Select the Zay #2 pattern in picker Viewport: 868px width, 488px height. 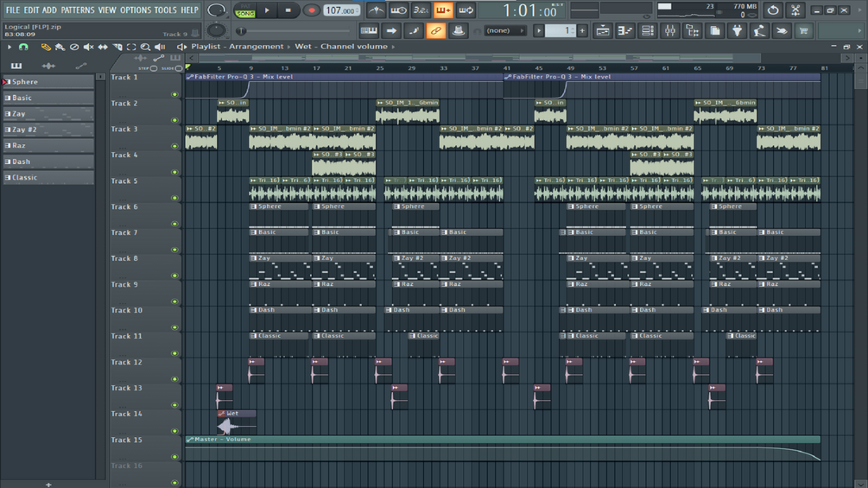(x=48, y=130)
